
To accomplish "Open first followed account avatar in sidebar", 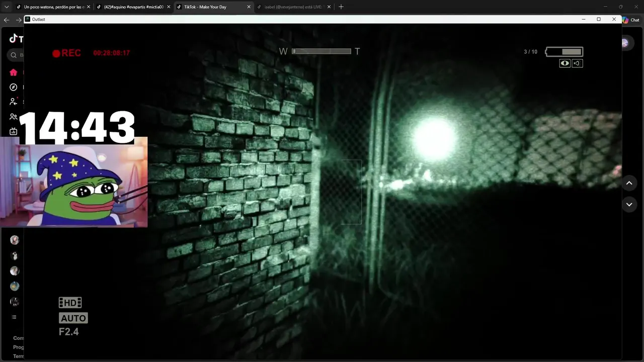I will [x=15, y=240].
